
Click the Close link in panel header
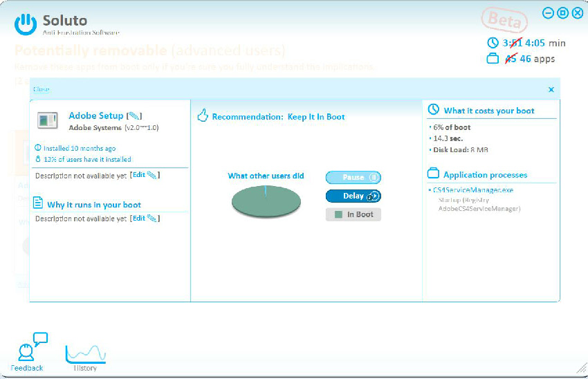coord(42,89)
